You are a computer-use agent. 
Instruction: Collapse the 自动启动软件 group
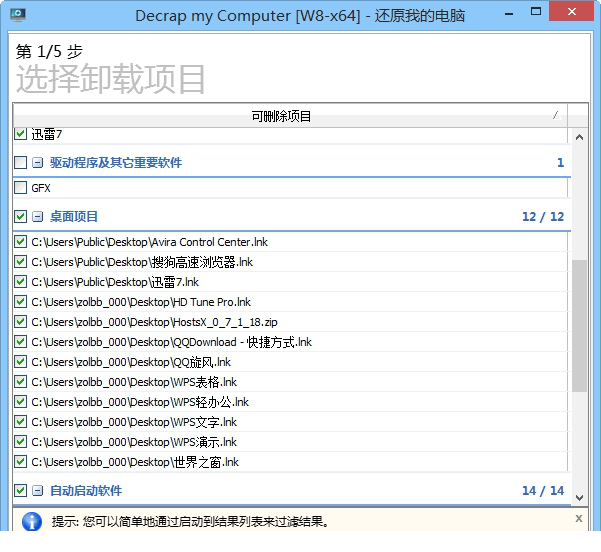coord(37,490)
